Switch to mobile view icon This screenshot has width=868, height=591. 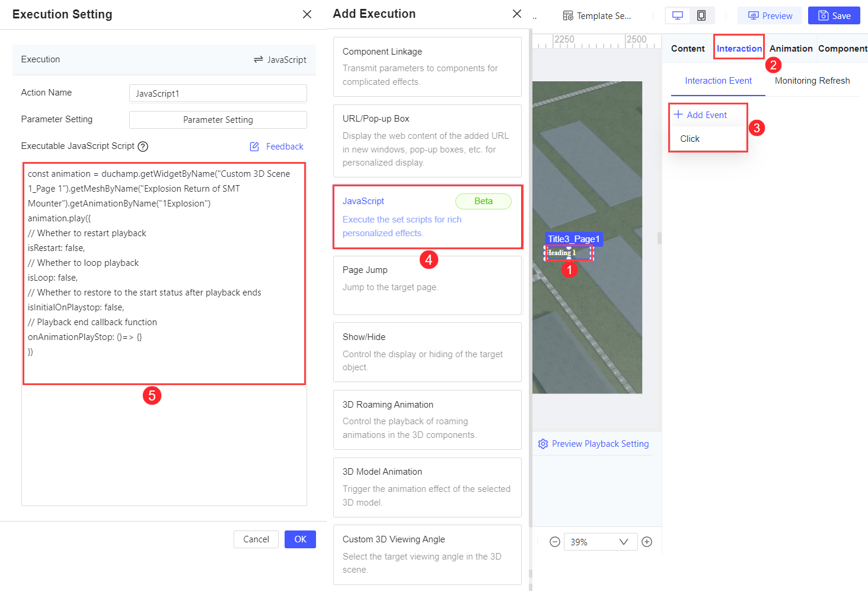pos(701,15)
